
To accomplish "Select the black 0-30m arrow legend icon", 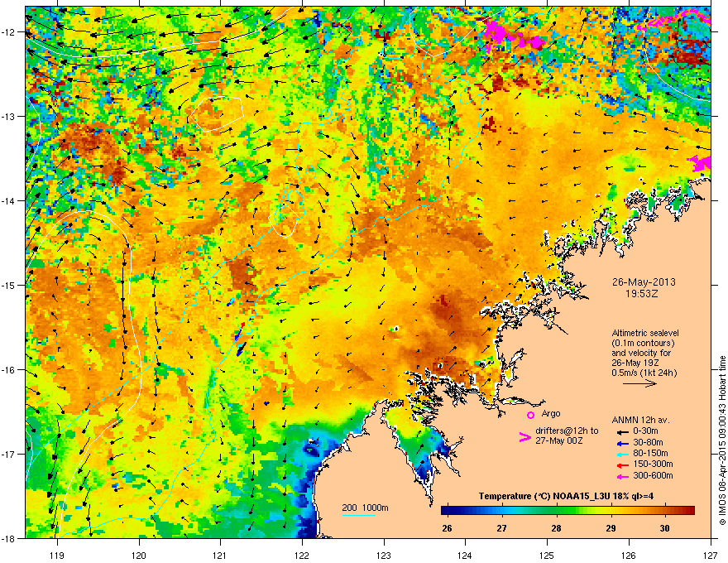I will pos(623,432).
